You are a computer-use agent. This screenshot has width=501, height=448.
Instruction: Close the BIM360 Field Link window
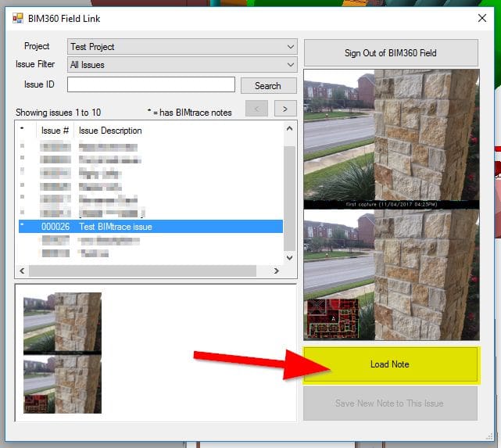point(482,18)
